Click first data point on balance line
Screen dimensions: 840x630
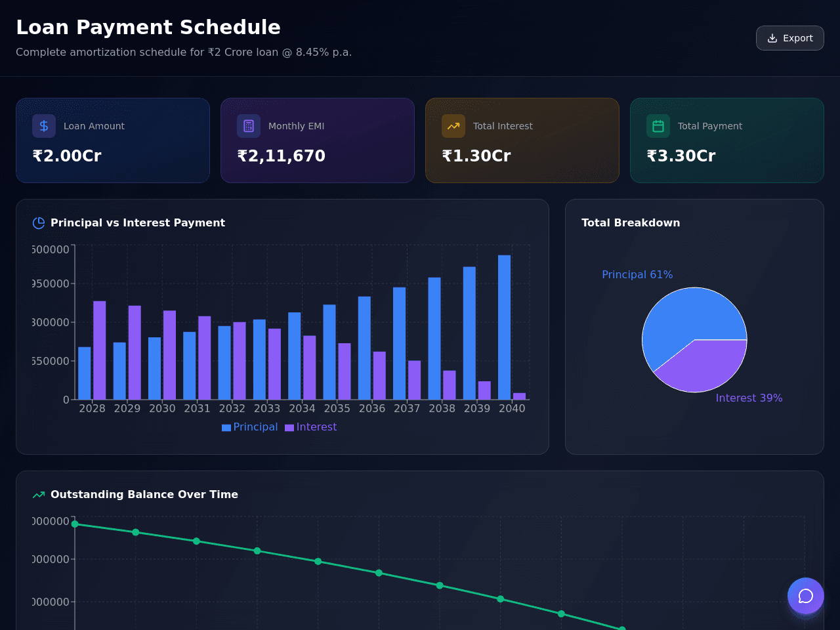(75, 524)
